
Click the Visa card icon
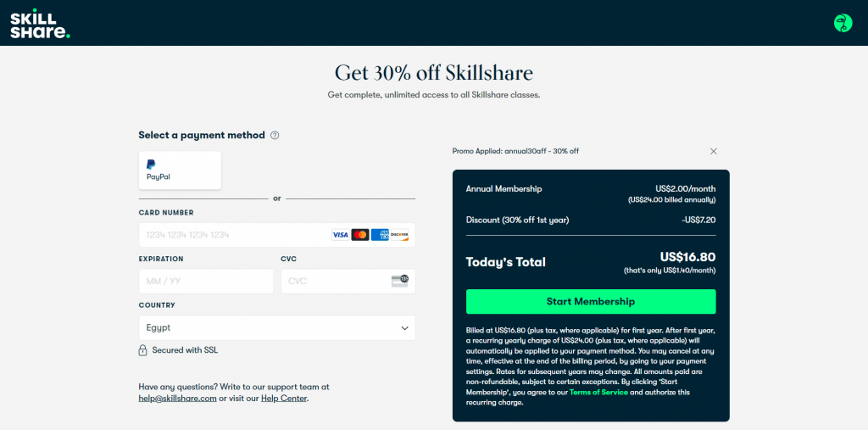click(x=340, y=235)
